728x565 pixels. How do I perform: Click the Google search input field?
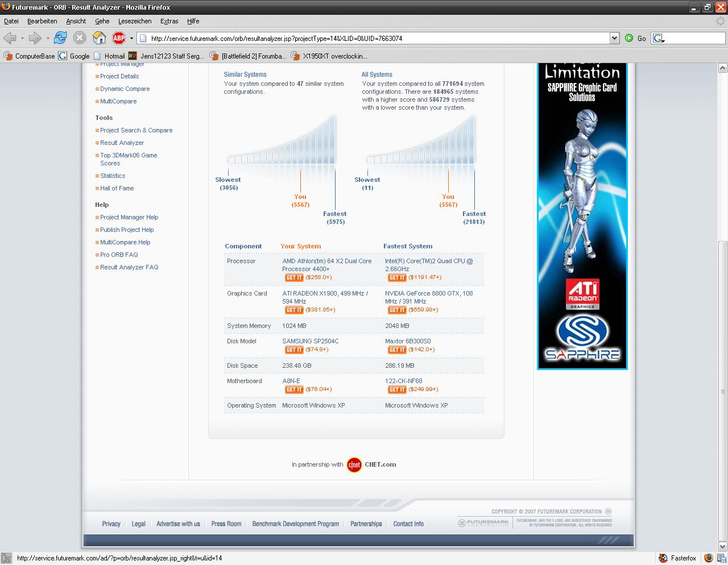click(695, 38)
